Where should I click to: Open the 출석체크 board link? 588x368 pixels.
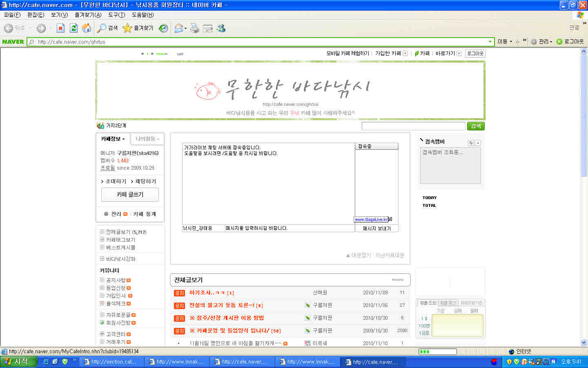point(116,303)
